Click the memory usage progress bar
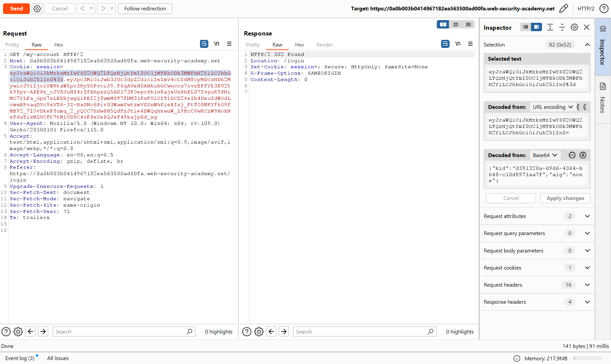 [588, 358]
